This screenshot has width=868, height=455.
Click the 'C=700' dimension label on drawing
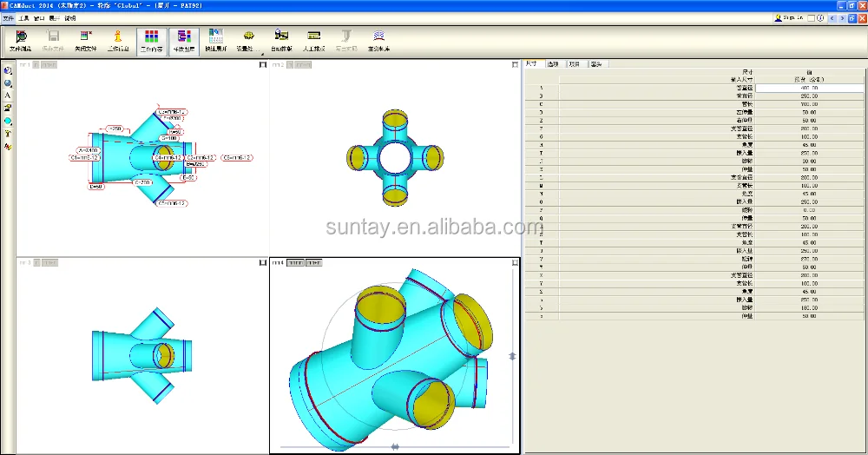[x=142, y=182]
